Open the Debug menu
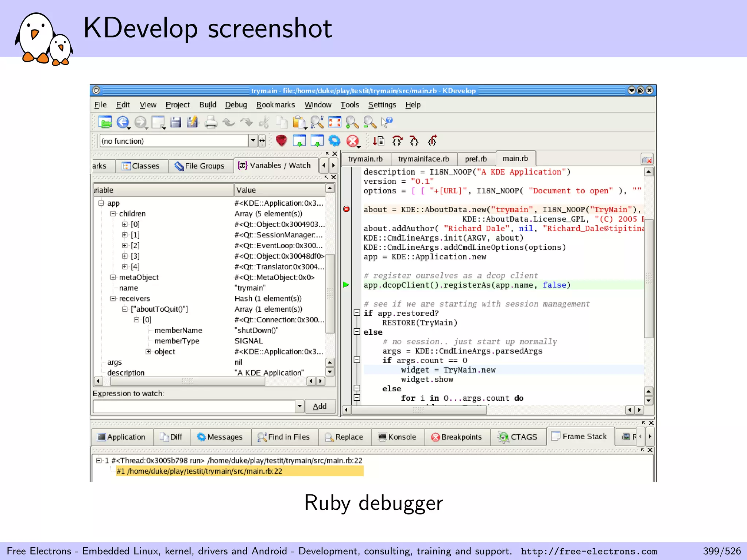The height and width of the screenshot is (560, 747). point(236,105)
